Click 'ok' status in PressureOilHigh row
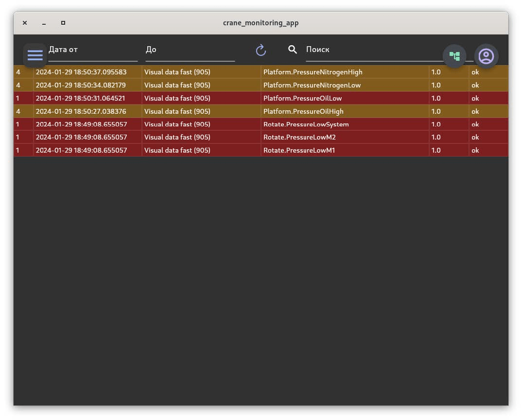Screen dimensions: 522x420 point(475,111)
